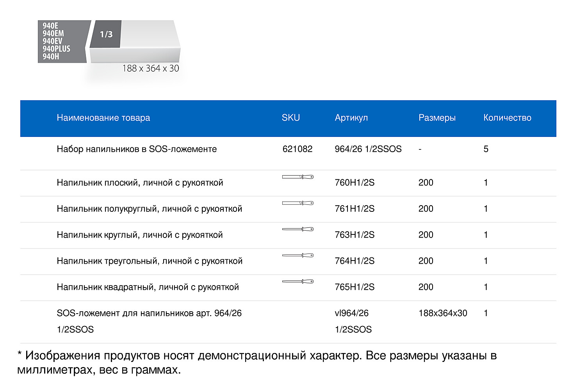Expand the SKU column header
Image resolution: width=579 pixels, height=392 pixels.
coord(290,118)
